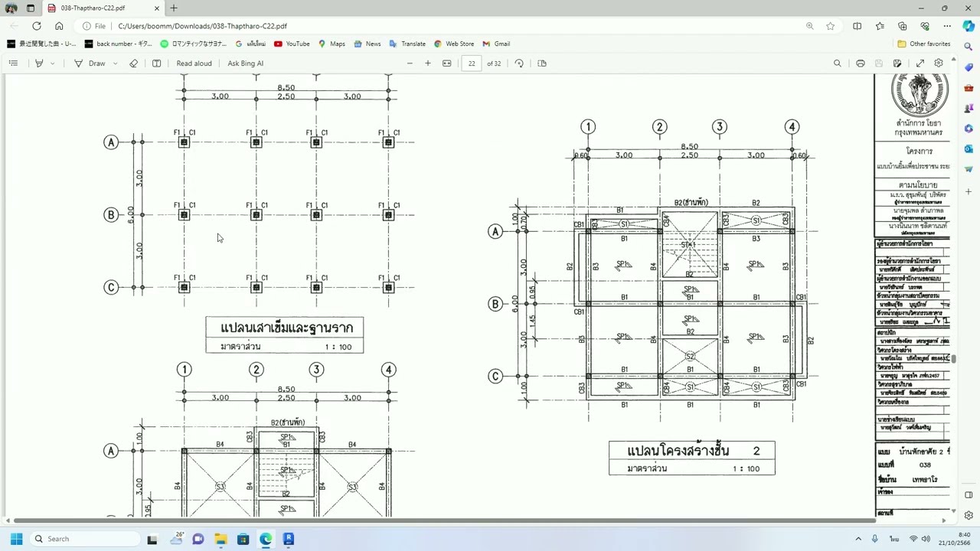Open sidebar Games chess icon
Viewport: 980px width, 551px height.
(969, 108)
